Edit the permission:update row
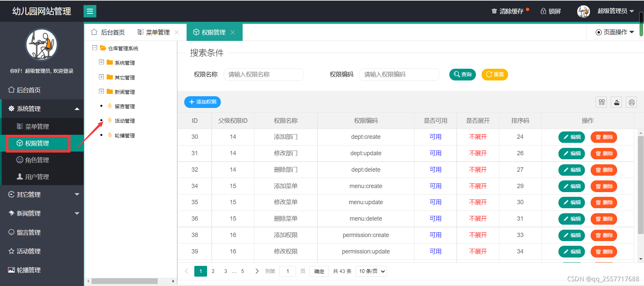 tap(572, 252)
